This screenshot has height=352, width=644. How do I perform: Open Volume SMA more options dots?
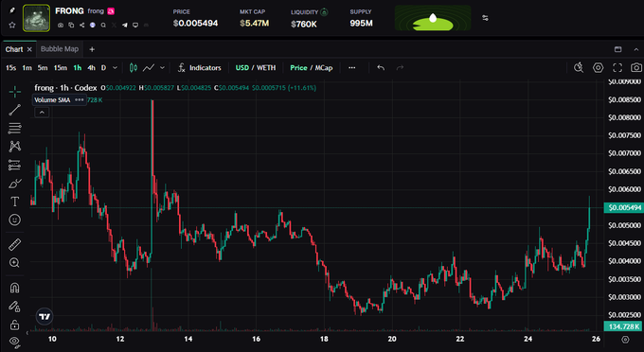pyautogui.click(x=80, y=99)
